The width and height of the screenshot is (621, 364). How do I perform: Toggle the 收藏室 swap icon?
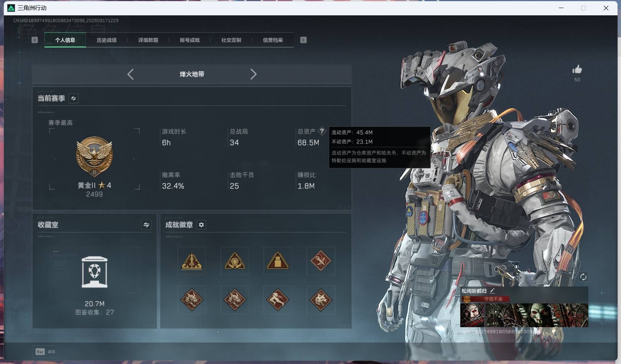pos(146,225)
